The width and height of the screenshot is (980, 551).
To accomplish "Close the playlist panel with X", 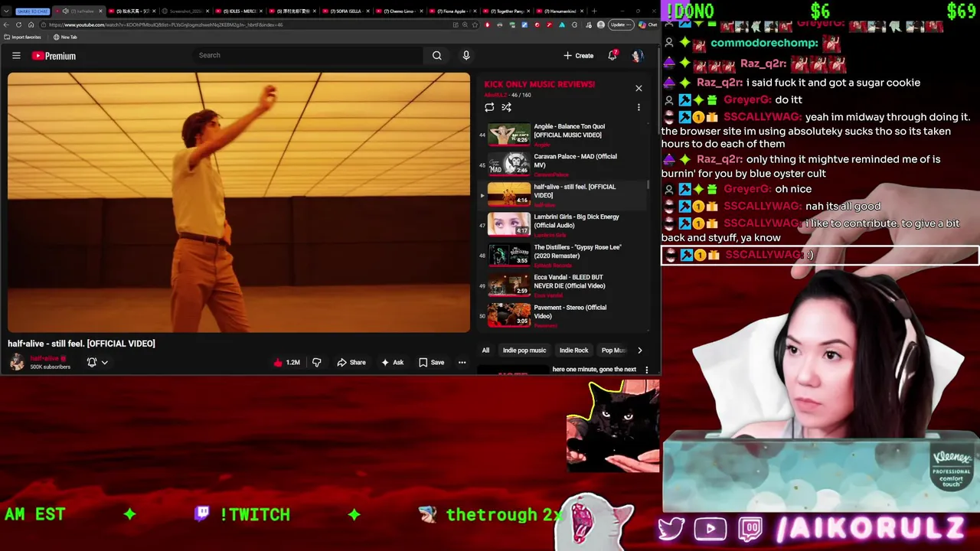I will (x=639, y=88).
